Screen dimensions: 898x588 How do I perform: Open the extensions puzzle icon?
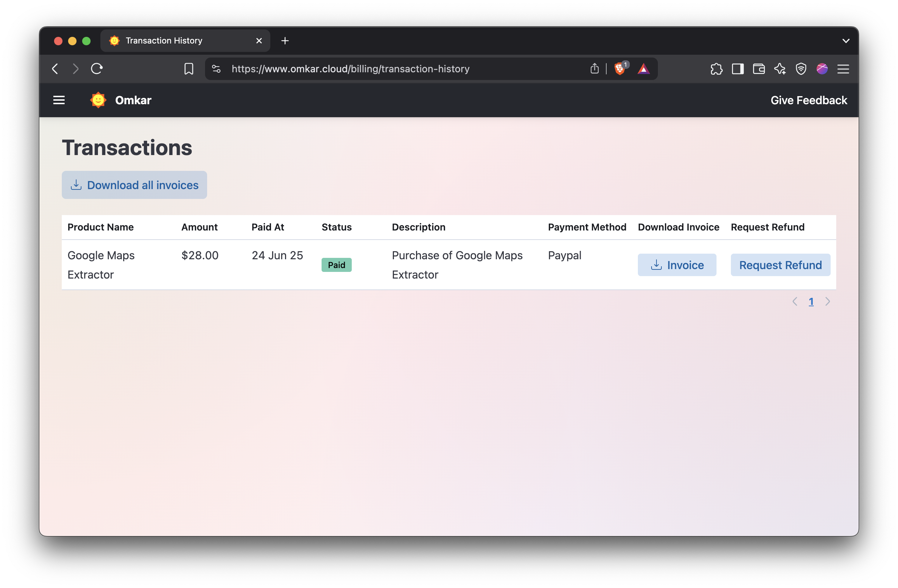pos(716,69)
